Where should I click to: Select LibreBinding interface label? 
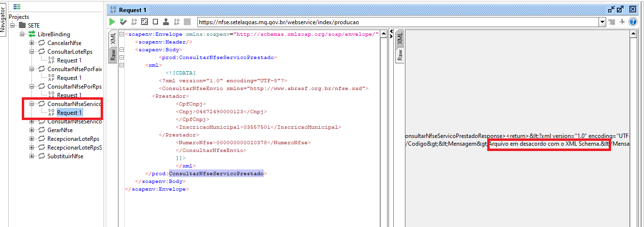coord(54,34)
